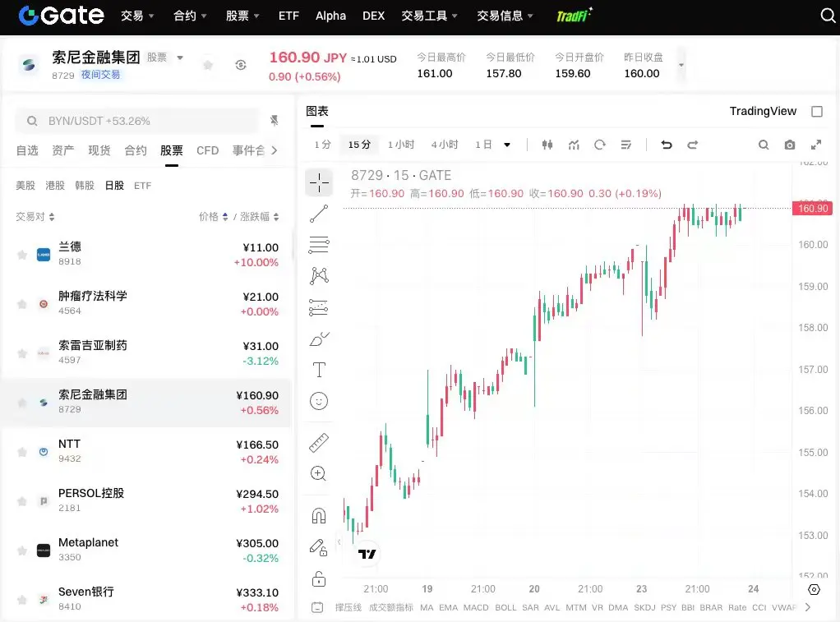The height and width of the screenshot is (622, 840).
Task: Click the Gate logo
Action: point(61,16)
